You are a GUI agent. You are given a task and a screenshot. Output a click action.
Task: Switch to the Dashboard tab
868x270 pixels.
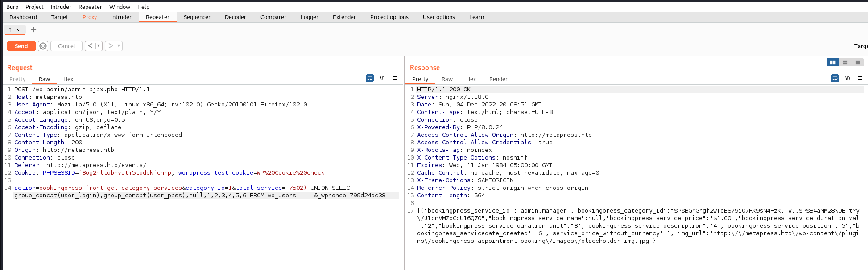[23, 17]
